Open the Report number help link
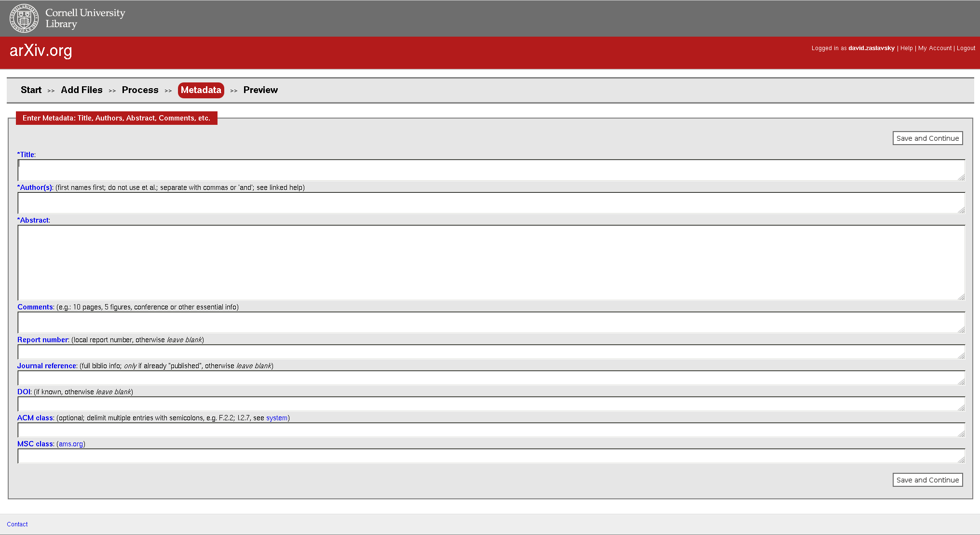Screen dimensions: 980x535 point(43,340)
